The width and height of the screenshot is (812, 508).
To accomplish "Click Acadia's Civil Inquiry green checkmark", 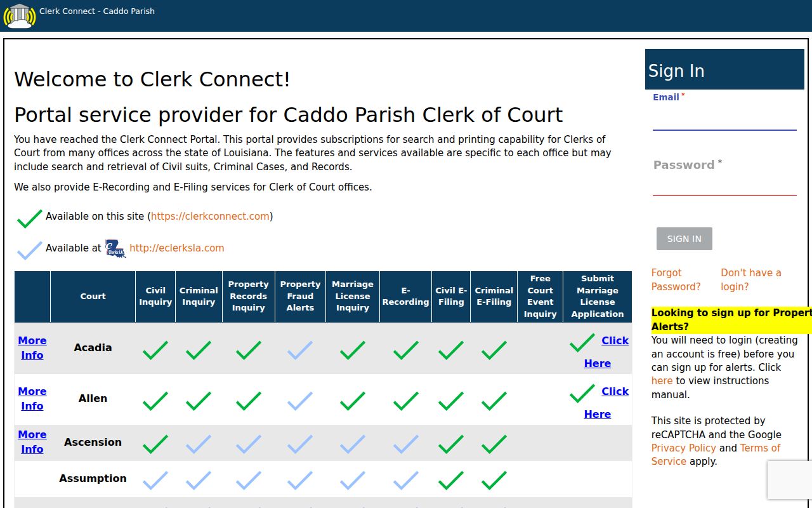I will click(x=155, y=350).
